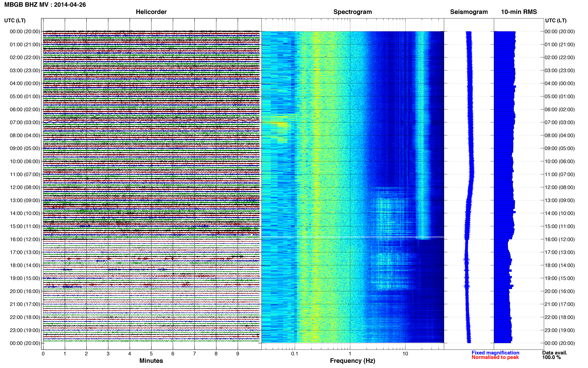Click right-axis time label '18:00 (14:00)'
Viewport: 588px width, 368px height.
(560, 265)
